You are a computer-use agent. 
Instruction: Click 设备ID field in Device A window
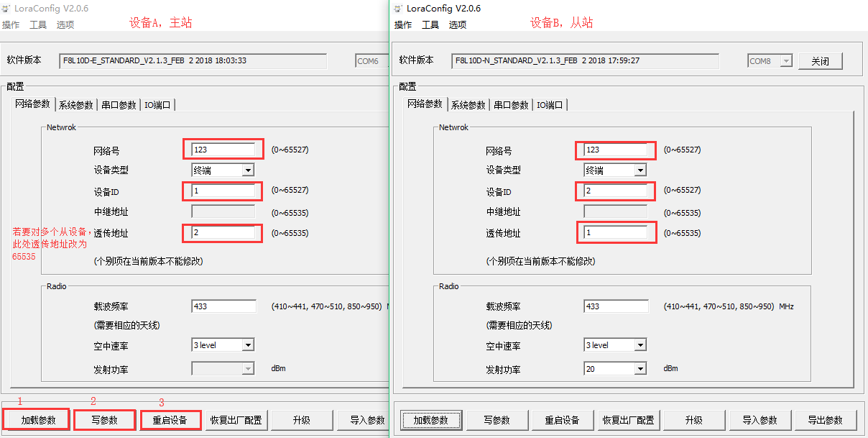(223, 191)
